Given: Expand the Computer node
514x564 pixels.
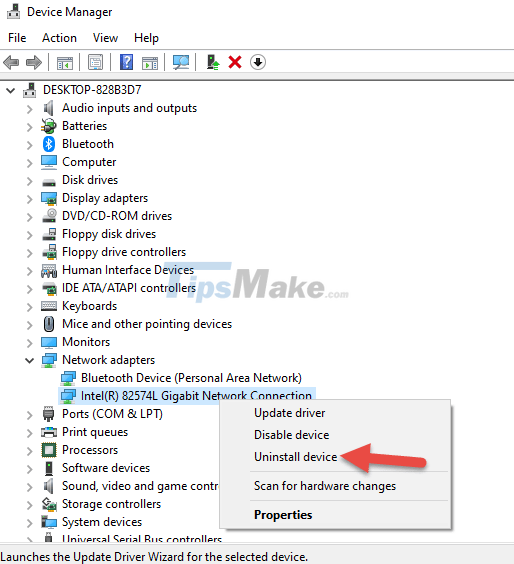Looking at the screenshot, I should [x=29, y=163].
